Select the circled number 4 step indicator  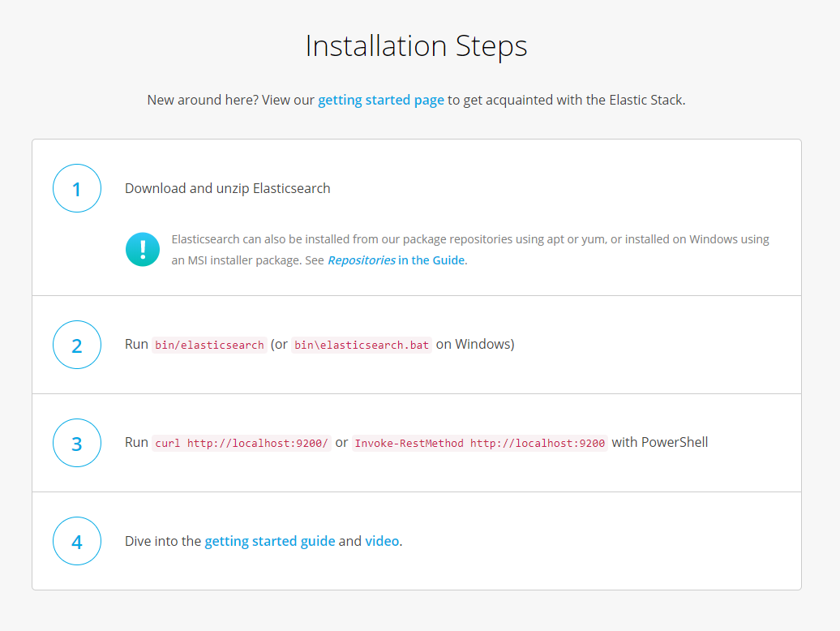pyautogui.click(x=76, y=541)
